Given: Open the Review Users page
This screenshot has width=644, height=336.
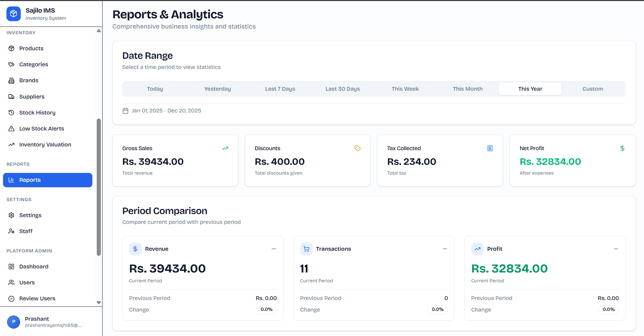Looking at the screenshot, I should (x=37, y=298).
